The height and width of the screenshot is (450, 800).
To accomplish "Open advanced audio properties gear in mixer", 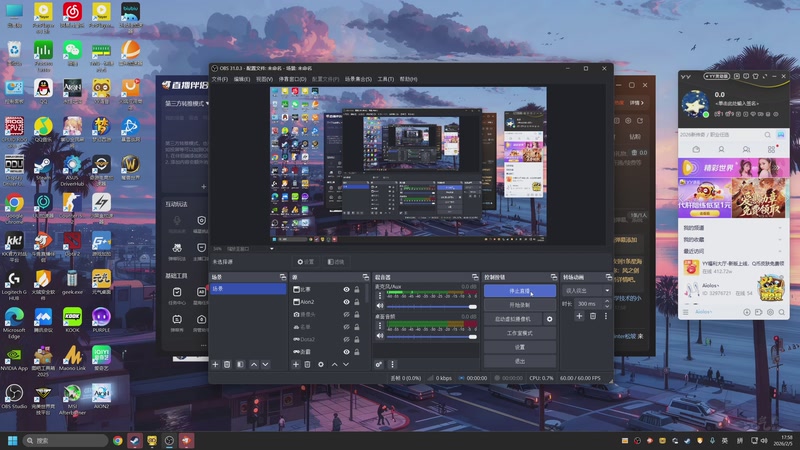I will coord(379,364).
